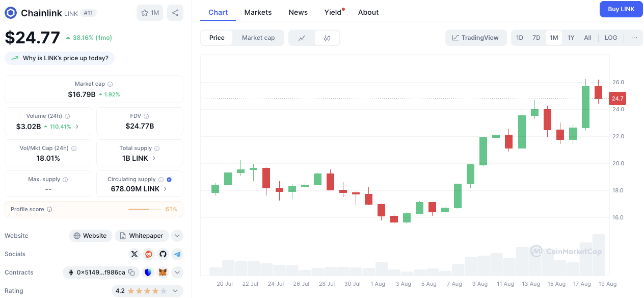Image resolution: width=644 pixels, height=298 pixels.
Task: Open the About tab
Action: [368, 12]
